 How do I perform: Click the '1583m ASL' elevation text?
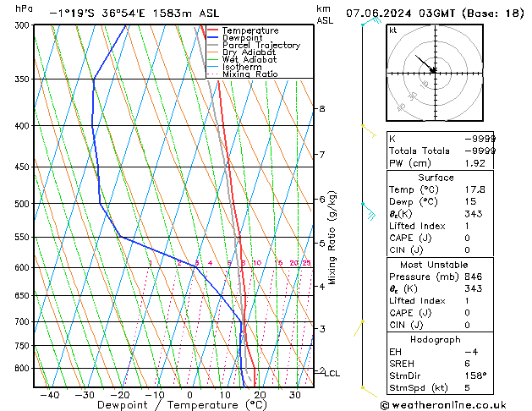click(186, 14)
